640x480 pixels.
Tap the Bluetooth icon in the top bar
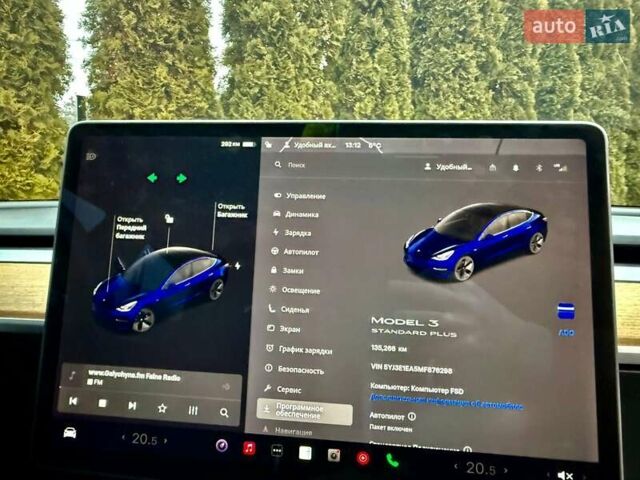(538, 167)
